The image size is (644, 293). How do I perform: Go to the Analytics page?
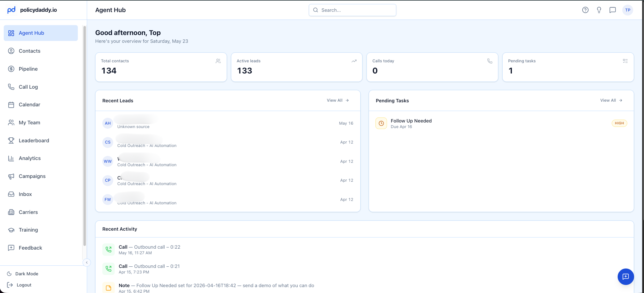point(41,158)
